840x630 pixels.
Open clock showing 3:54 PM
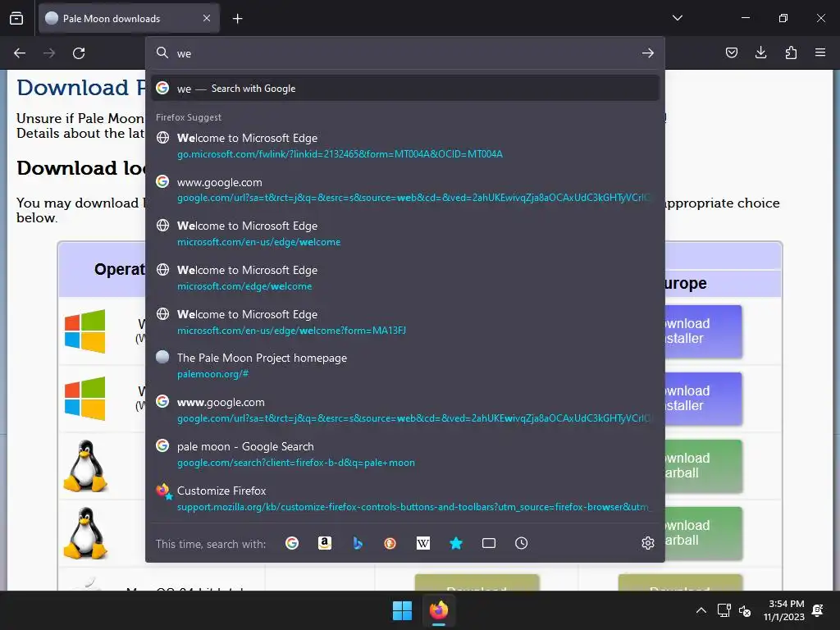point(784,610)
